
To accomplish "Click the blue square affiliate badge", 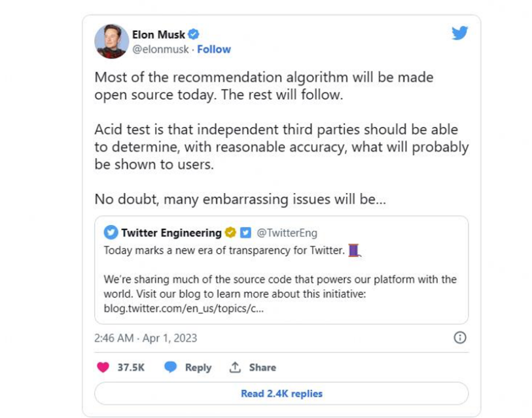I will (x=245, y=232).
